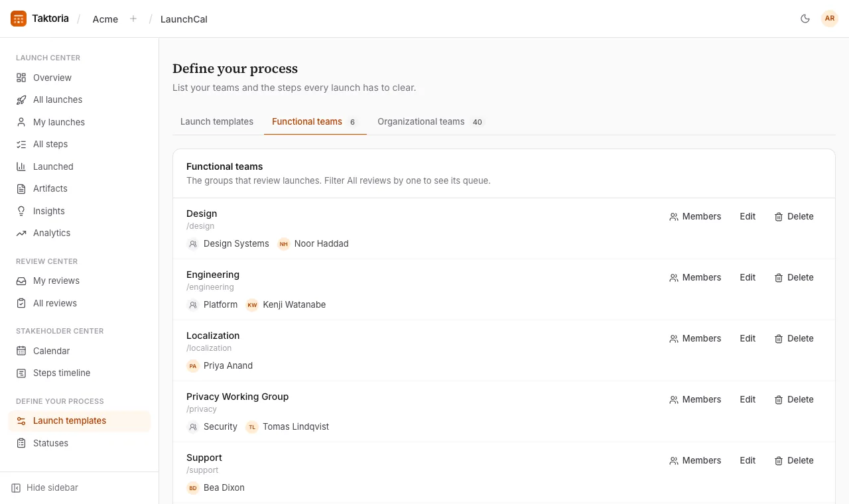Edit the Privacy Working Group
The height and width of the screenshot is (504, 849).
point(748,399)
